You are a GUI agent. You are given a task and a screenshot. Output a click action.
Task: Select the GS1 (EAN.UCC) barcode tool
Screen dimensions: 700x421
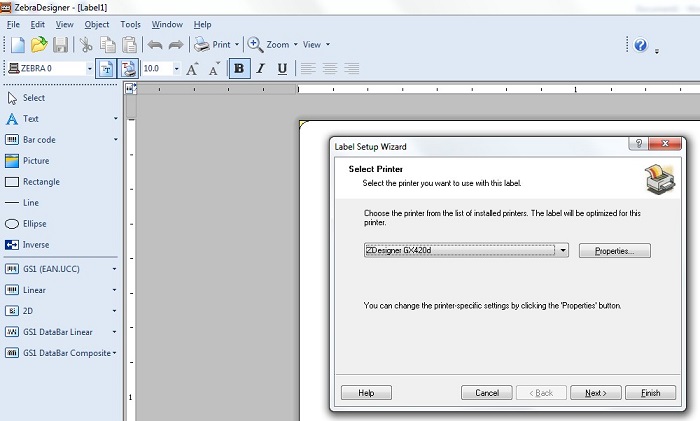pyautogui.click(x=42, y=269)
